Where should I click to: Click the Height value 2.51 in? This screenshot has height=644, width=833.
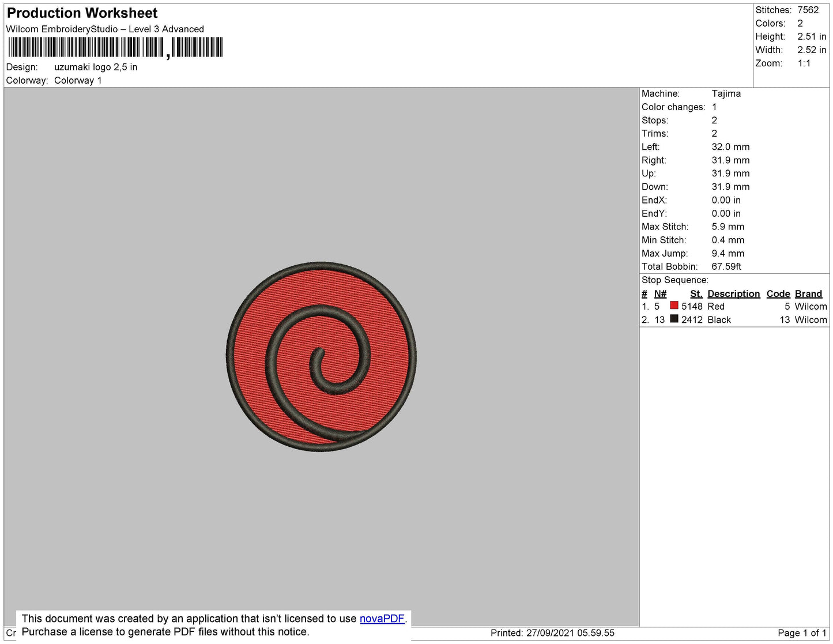click(812, 36)
